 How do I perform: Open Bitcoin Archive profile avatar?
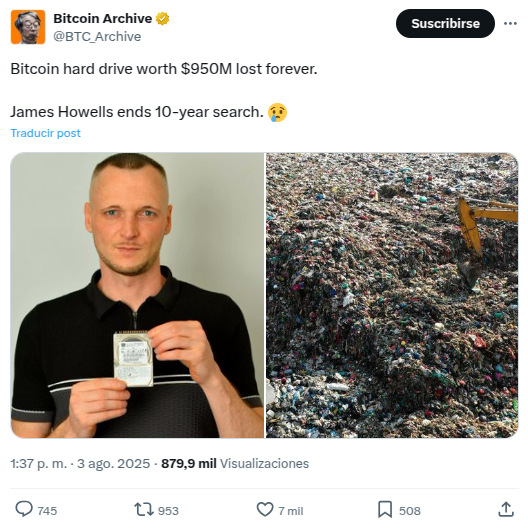[x=28, y=27]
